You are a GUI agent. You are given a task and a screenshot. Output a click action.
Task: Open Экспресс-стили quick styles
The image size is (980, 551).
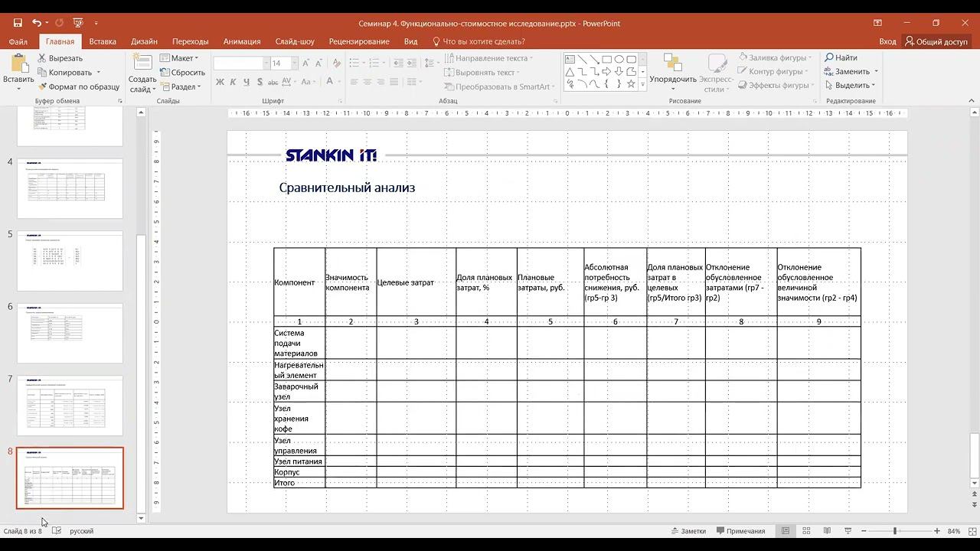click(717, 73)
